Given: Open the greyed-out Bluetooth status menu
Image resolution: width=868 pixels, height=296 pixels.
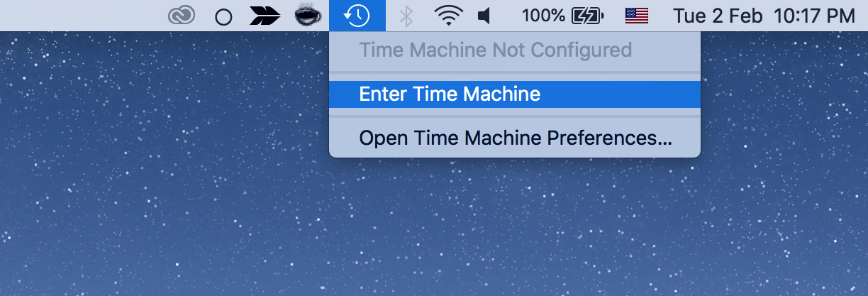Looking at the screenshot, I should pyautogui.click(x=406, y=16).
